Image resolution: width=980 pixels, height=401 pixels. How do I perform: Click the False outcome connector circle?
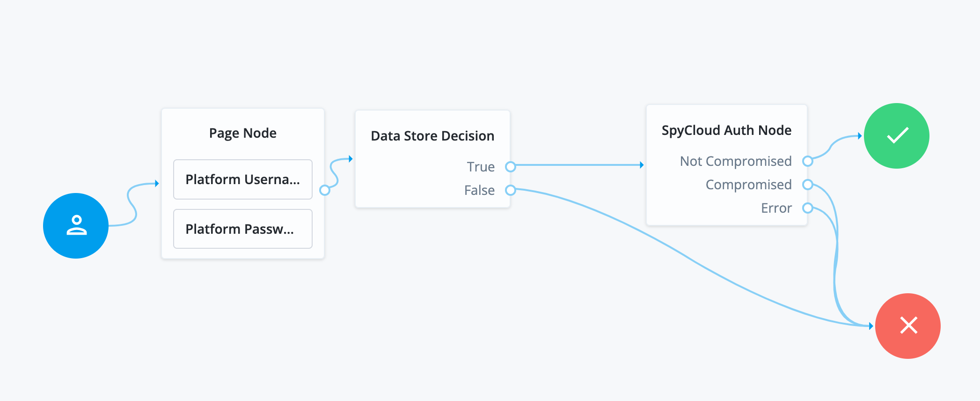(511, 190)
